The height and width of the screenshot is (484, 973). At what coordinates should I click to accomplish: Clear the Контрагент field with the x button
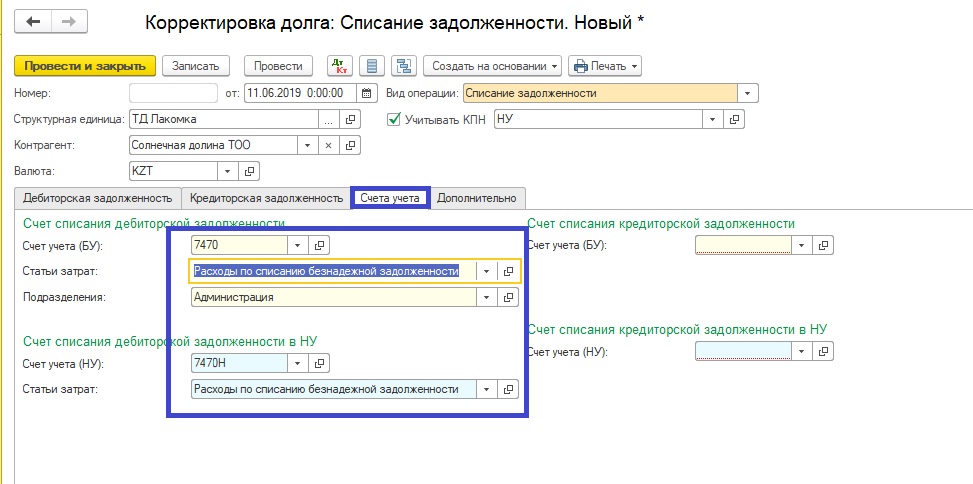click(x=329, y=145)
